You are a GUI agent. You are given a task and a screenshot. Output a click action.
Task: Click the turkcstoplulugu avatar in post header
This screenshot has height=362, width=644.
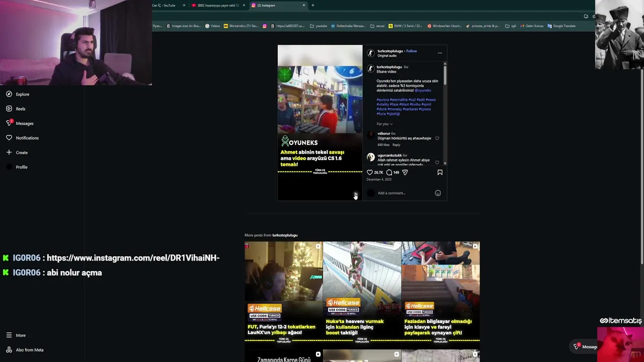[371, 53]
